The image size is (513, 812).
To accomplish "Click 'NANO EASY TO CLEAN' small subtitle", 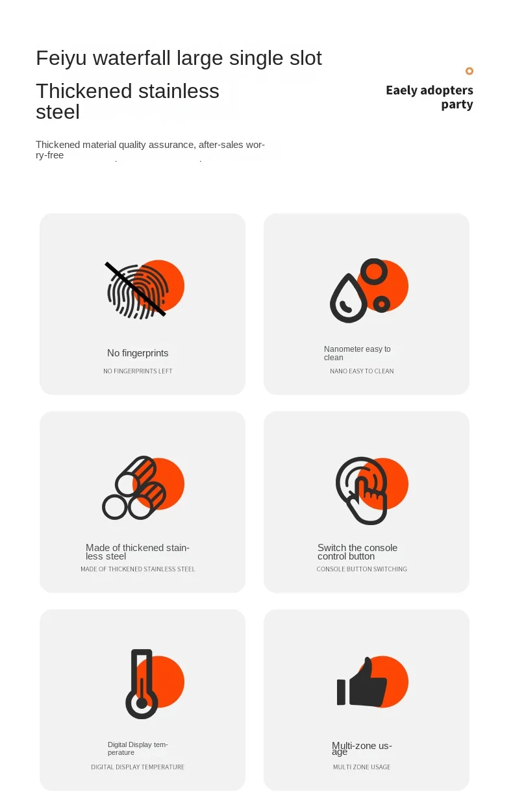I will tap(362, 371).
